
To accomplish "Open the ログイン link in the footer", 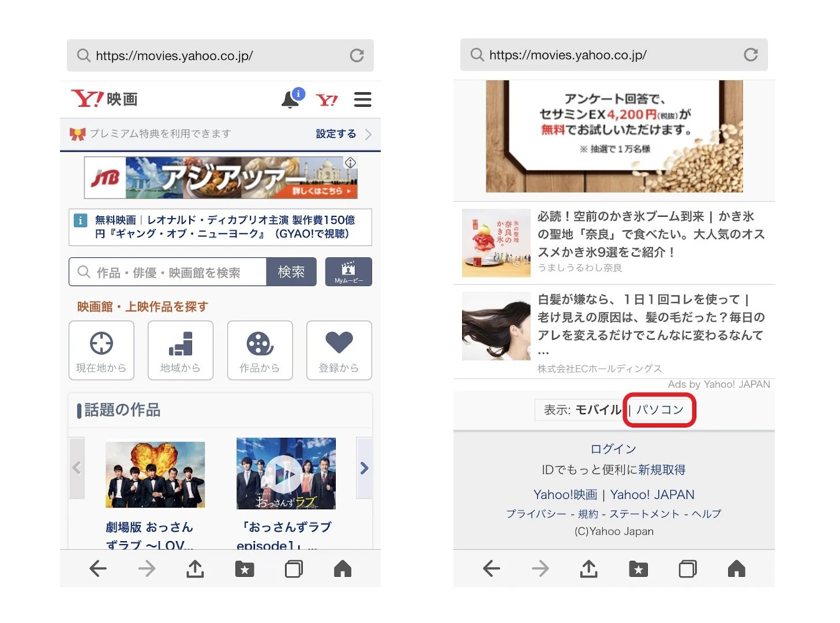I will [x=613, y=449].
